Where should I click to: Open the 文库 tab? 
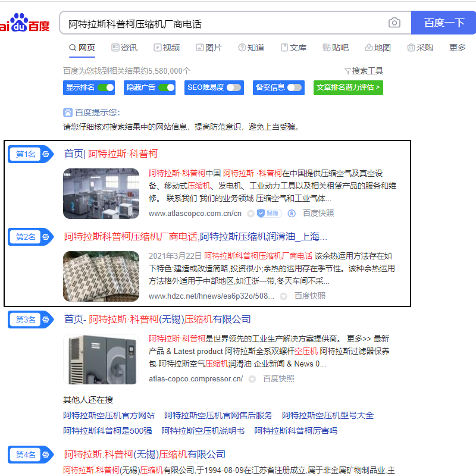(293, 48)
